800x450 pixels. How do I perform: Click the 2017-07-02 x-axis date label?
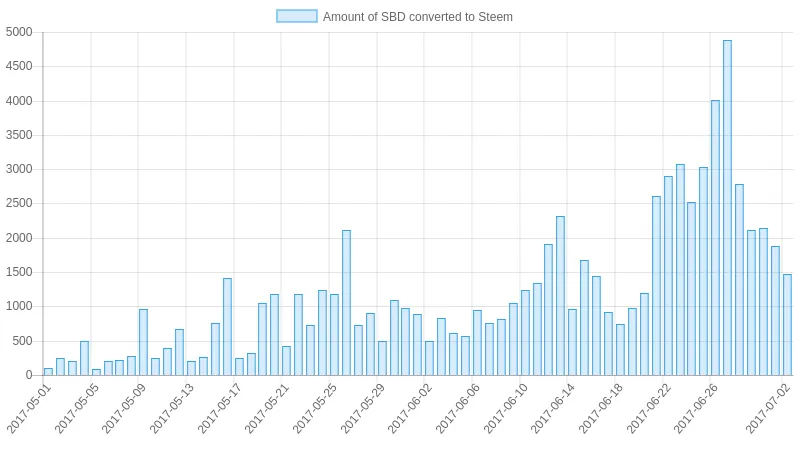click(x=767, y=409)
